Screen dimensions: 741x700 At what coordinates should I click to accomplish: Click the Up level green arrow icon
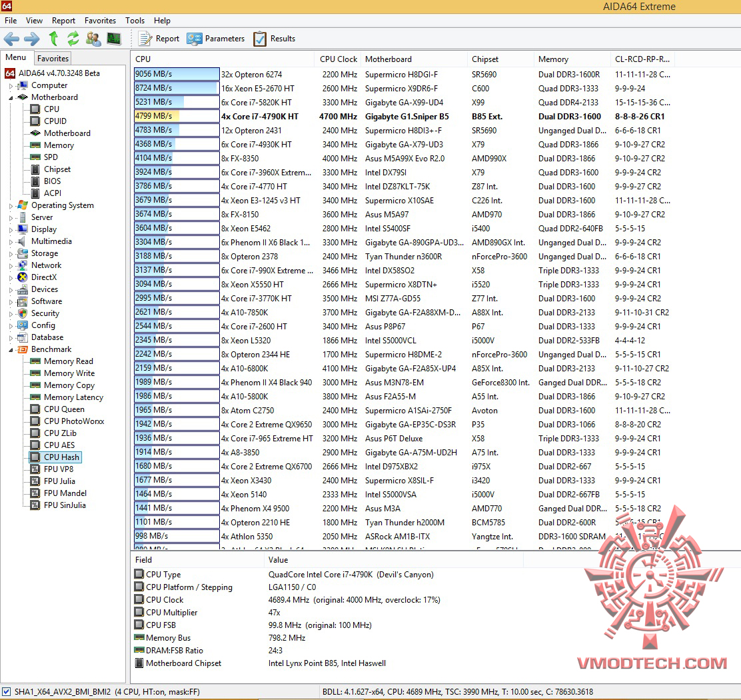click(x=53, y=38)
